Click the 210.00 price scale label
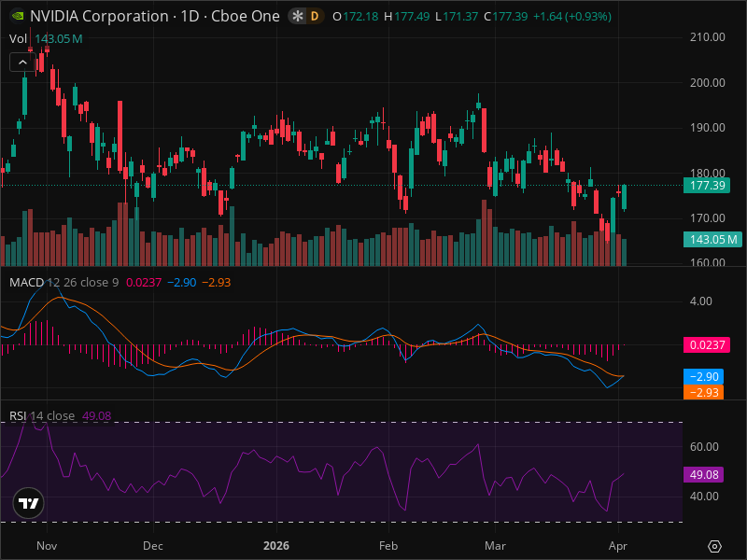Viewport: 747px width, 560px height. tap(708, 37)
